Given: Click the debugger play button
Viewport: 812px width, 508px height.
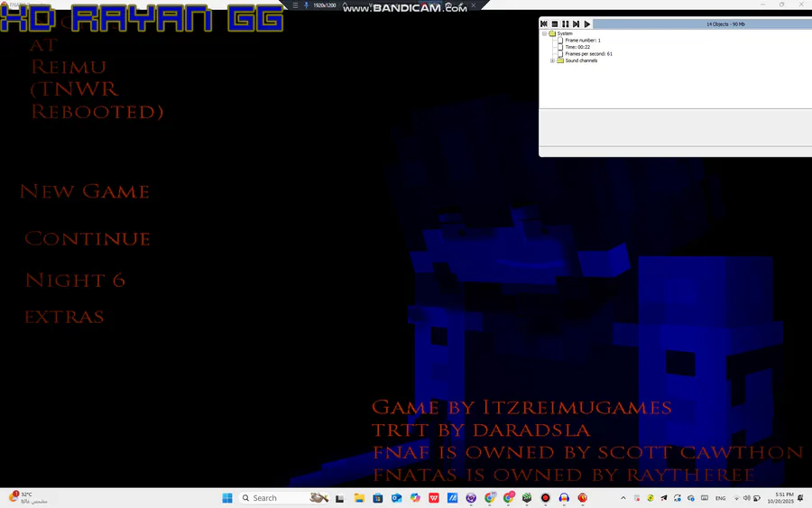Looking at the screenshot, I should point(586,23).
